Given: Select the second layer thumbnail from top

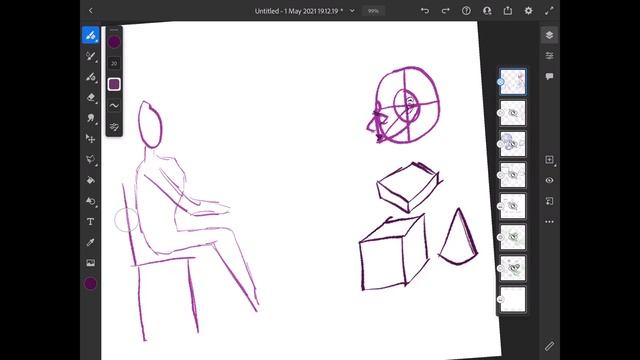Looking at the screenshot, I should coord(513,113).
